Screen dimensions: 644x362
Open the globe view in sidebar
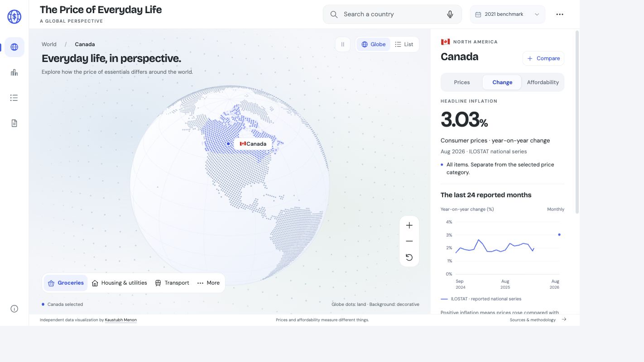(x=14, y=47)
